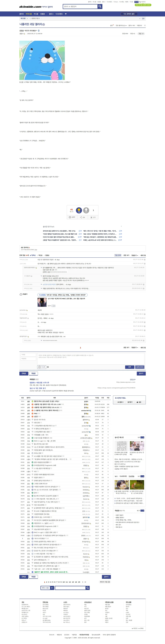Open the 미니갤 tab in navigation bar
This screenshot has width=165, height=644.
[x=36, y=14]
